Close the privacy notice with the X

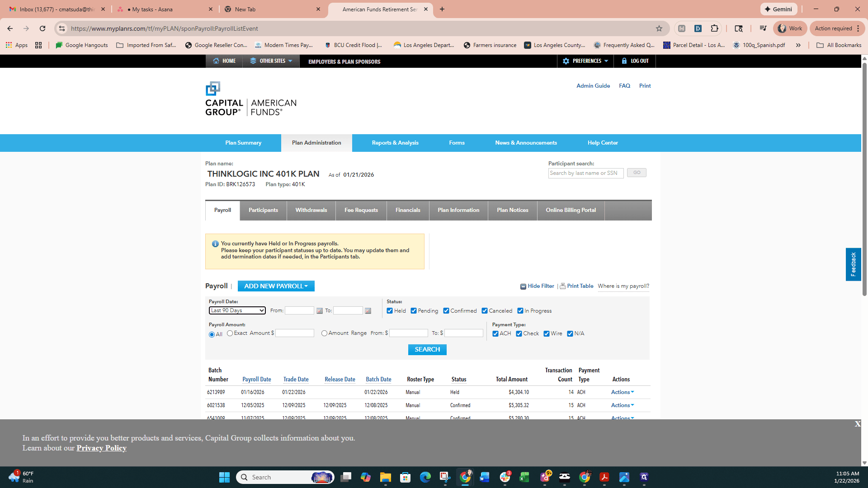pyautogui.click(x=858, y=424)
